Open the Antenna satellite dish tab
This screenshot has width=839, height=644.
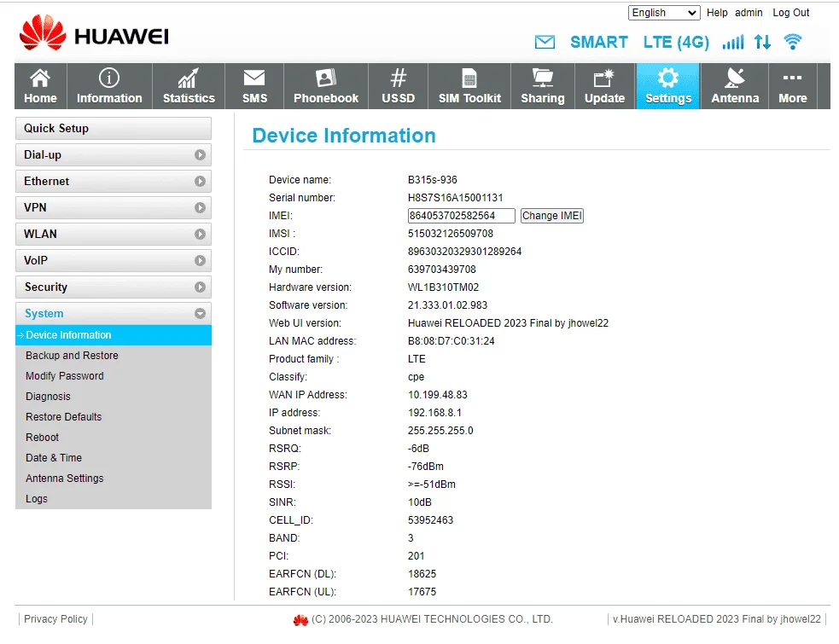[x=735, y=87]
